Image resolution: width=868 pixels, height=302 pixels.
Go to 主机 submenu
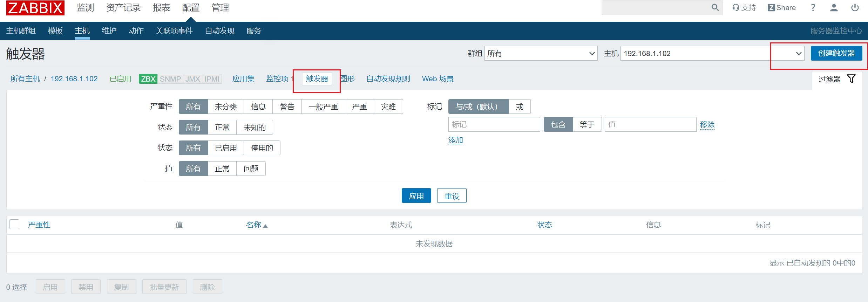pos(82,31)
